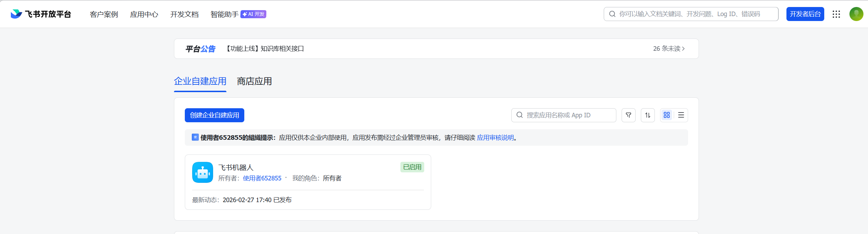Open the 智能助手 menu item
The height and width of the screenshot is (234, 868).
224,14
